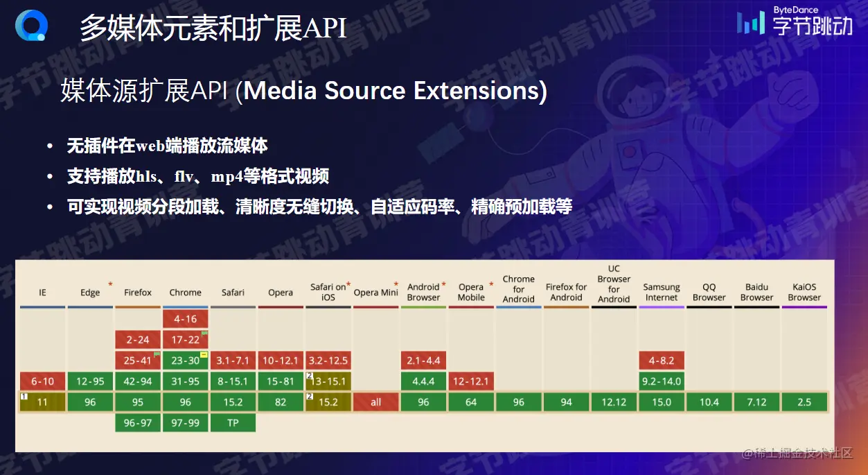The image size is (868, 475).
Task: Click the red iOS Safari 3.2-12.5 cell
Action: point(328,361)
